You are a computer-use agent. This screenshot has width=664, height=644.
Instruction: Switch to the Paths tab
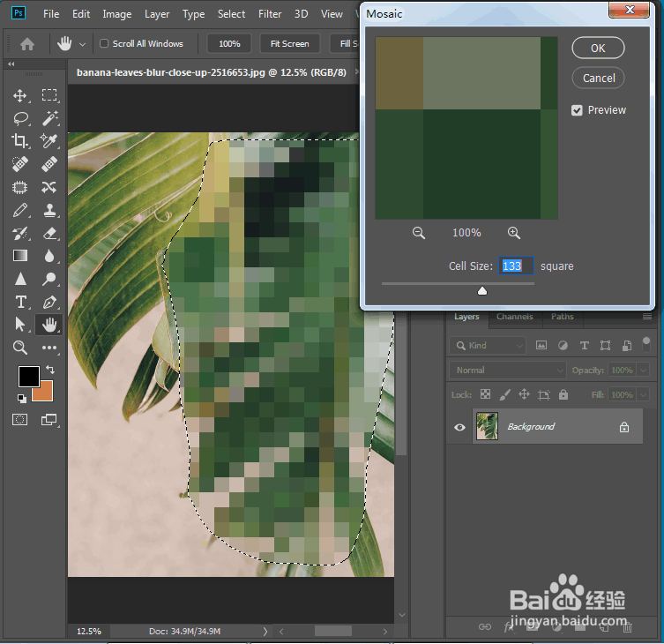(x=562, y=317)
